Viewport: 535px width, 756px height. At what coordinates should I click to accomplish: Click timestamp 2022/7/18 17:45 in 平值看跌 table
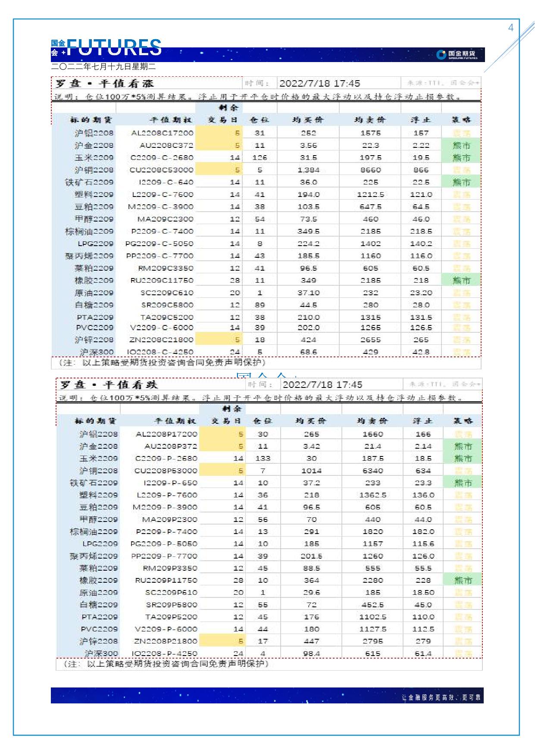[x=322, y=384]
